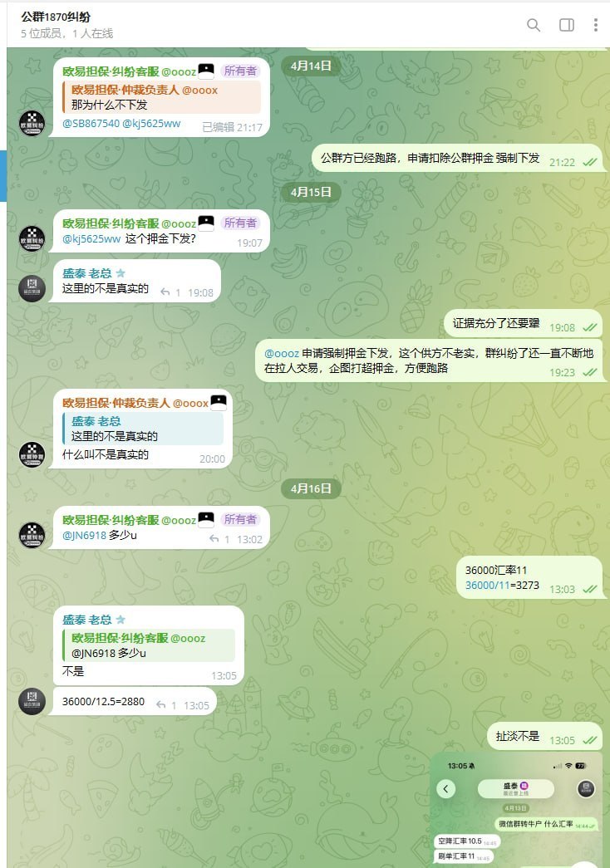The height and width of the screenshot is (868, 610).
Task: Open search in the chat header
Action: [533, 25]
